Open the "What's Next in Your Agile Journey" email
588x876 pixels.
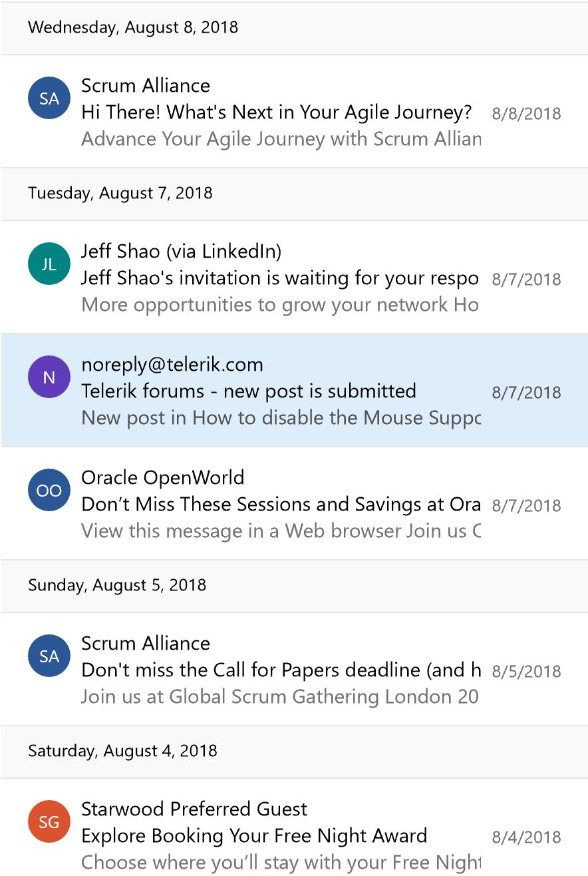click(276, 112)
